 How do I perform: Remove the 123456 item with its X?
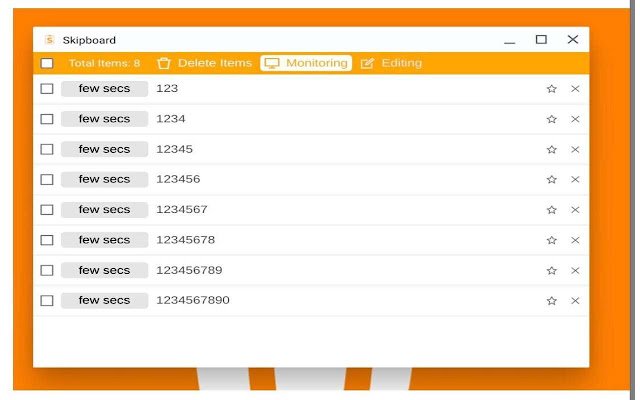(x=575, y=179)
